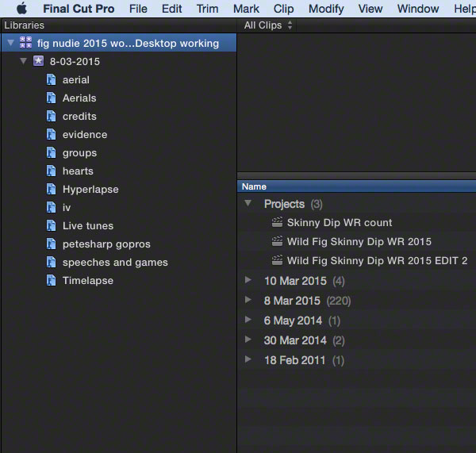Expand the 30 Mar 2014 group
Image resolution: width=476 pixels, height=453 pixels.
[x=248, y=339]
